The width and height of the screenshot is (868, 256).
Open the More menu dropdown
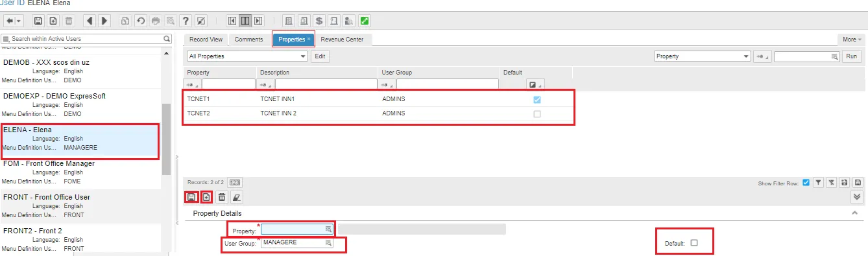pos(852,40)
